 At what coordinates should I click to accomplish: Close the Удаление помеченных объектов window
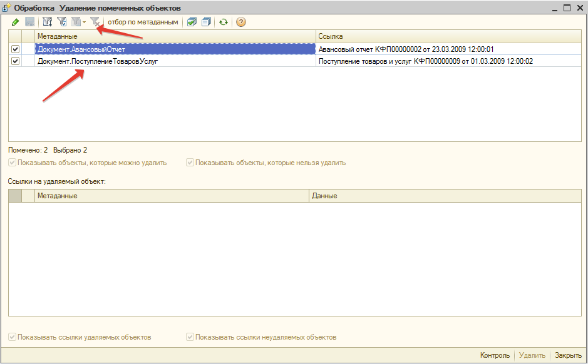coord(580,8)
